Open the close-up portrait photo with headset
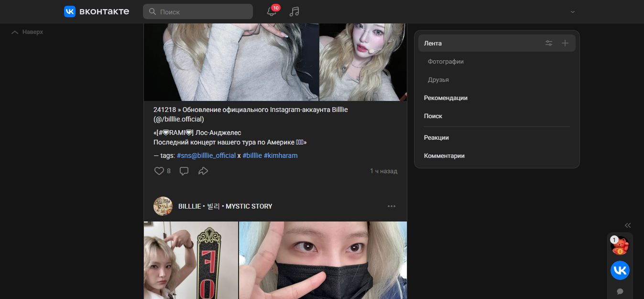Screen dimensions: 644x299 (363, 62)
